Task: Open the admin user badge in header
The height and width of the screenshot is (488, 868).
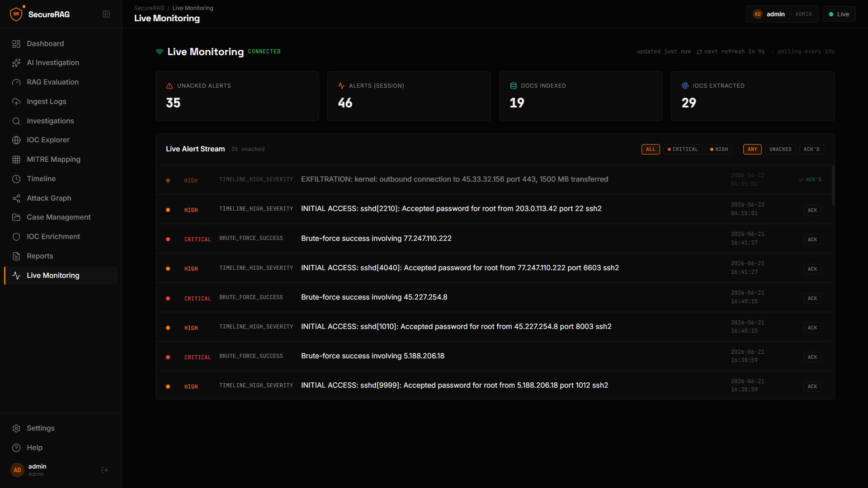Action: pyautogui.click(x=782, y=14)
